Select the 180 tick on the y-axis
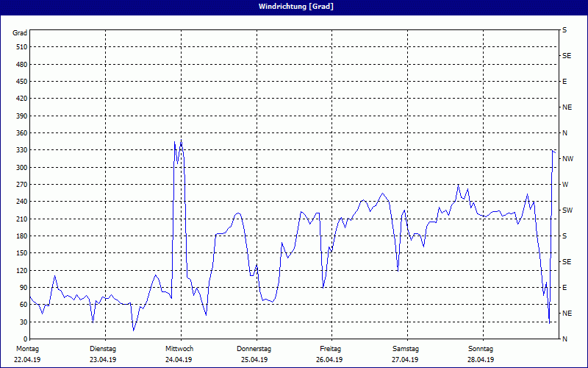 pyautogui.click(x=21, y=236)
